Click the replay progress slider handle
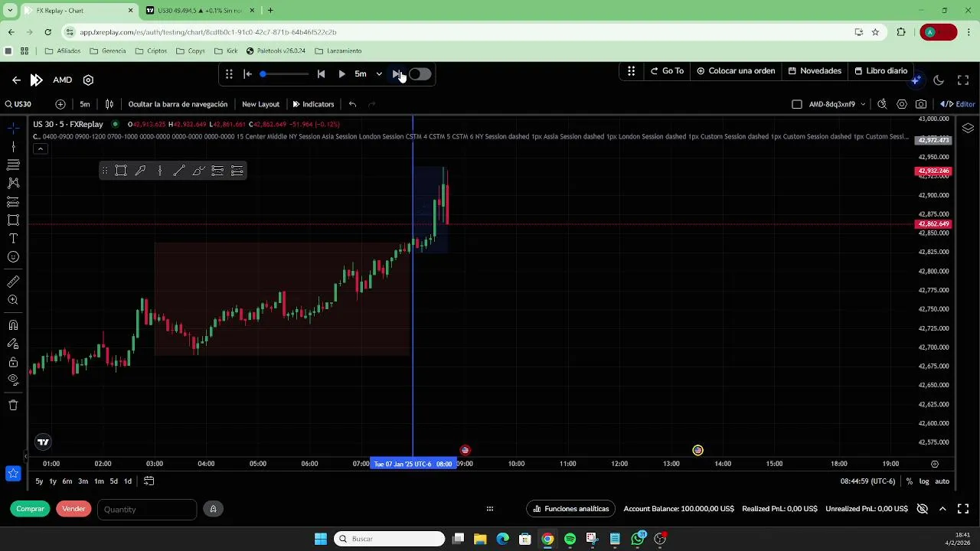 263,74
